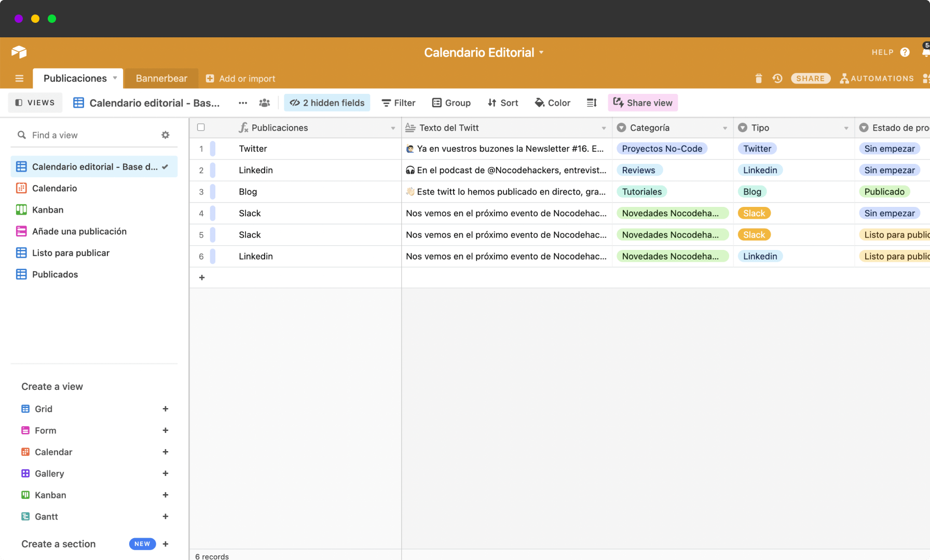
Task: Click the trash/deleted records icon
Action: tap(758, 78)
